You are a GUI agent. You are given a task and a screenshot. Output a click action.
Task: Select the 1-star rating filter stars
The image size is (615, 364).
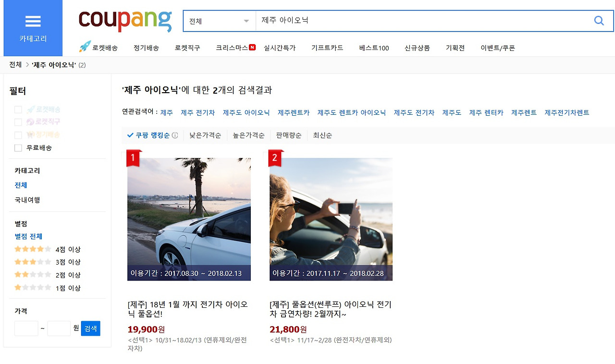[x=33, y=288]
